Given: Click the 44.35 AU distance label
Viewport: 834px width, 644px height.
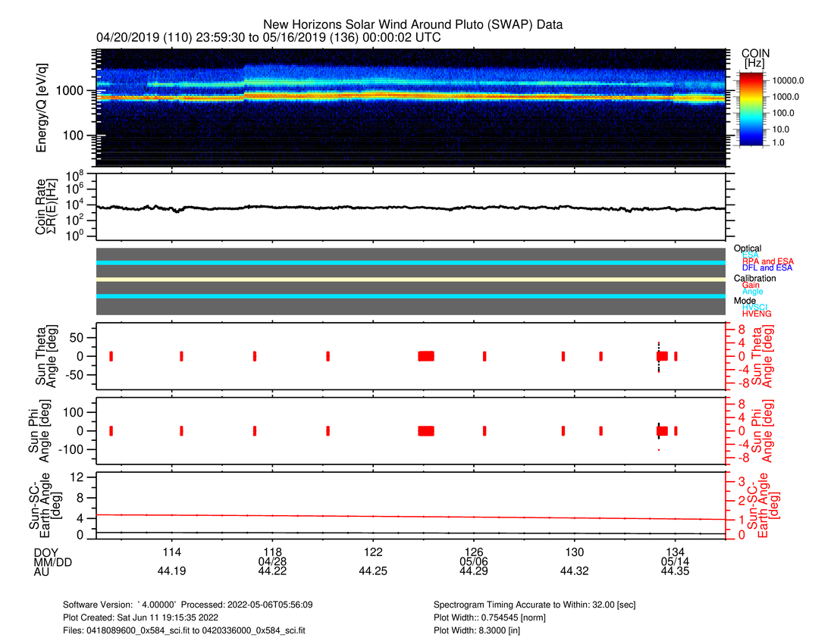Looking at the screenshot, I should pyautogui.click(x=675, y=572).
